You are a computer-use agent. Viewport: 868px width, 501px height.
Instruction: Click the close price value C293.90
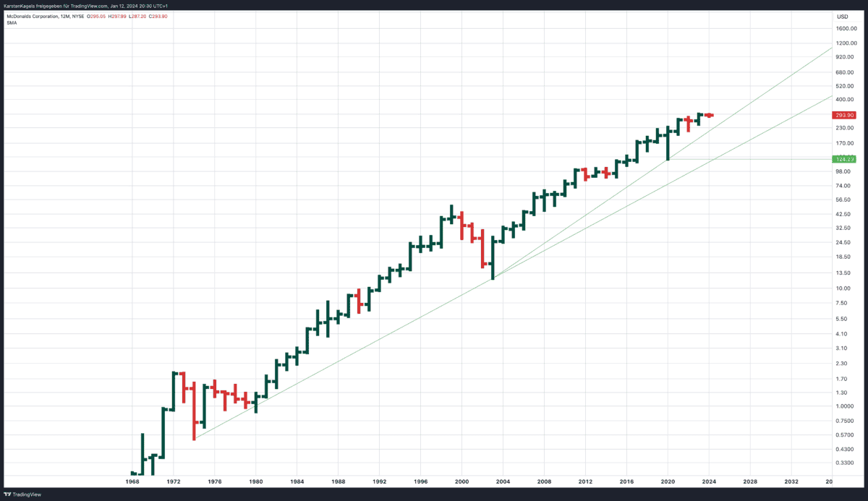[157, 16]
